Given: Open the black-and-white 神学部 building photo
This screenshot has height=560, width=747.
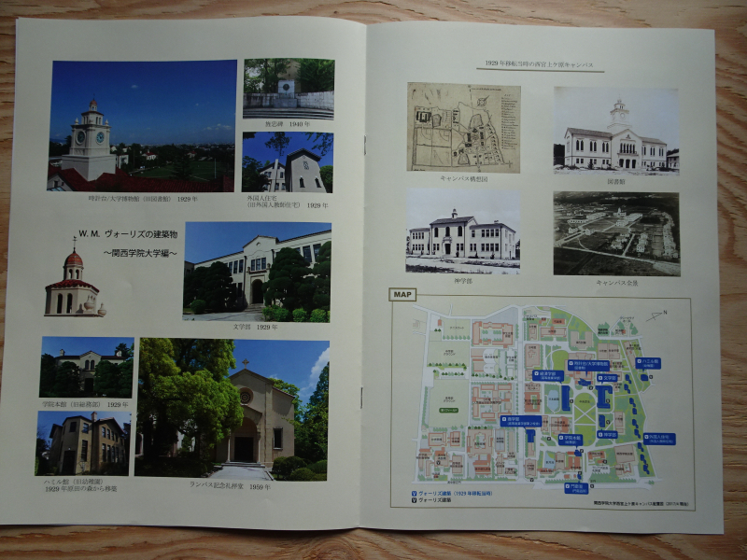Looking at the screenshot, I should [x=463, y=231].
